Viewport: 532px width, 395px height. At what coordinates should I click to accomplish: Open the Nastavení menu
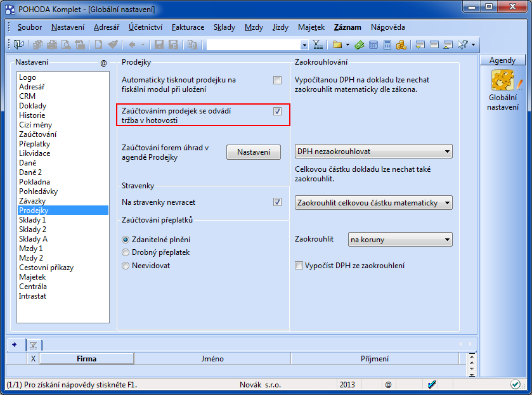(x=68, y=27)
